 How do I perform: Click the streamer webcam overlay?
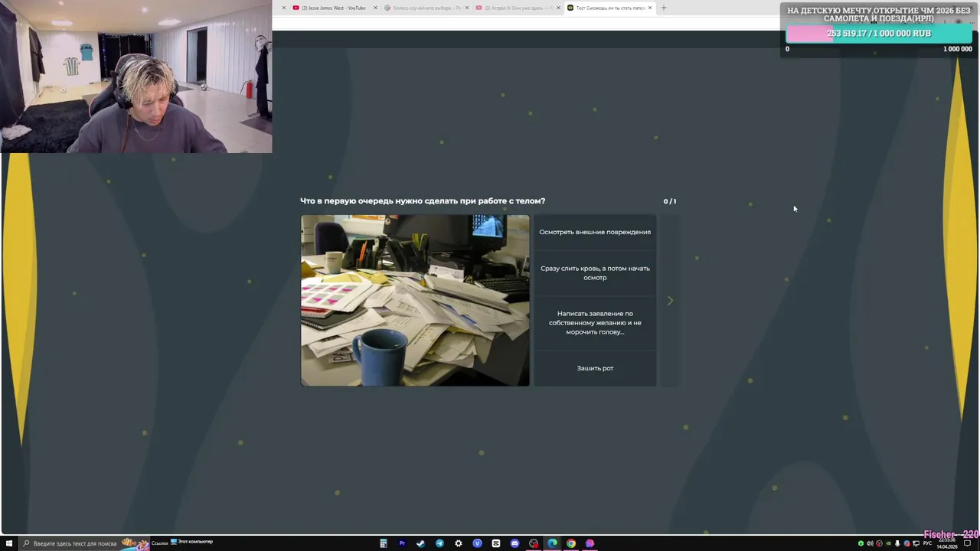point(136,77)
